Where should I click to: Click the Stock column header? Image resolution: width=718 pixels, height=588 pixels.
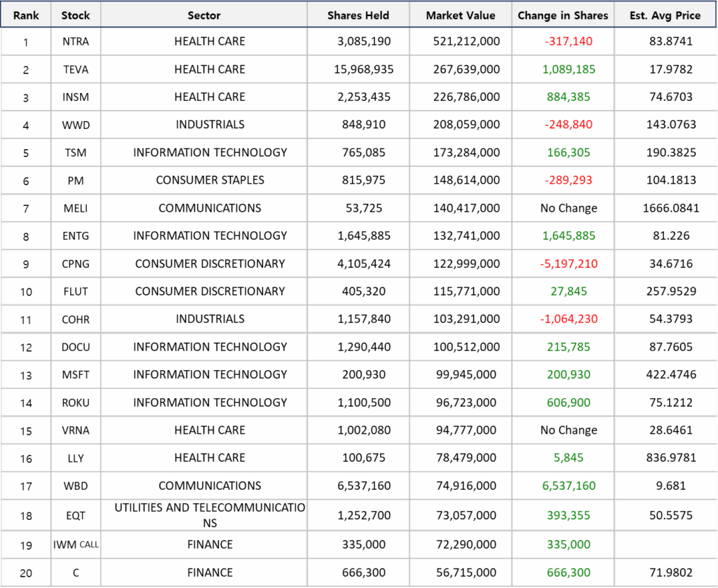(x=76, y=15)
